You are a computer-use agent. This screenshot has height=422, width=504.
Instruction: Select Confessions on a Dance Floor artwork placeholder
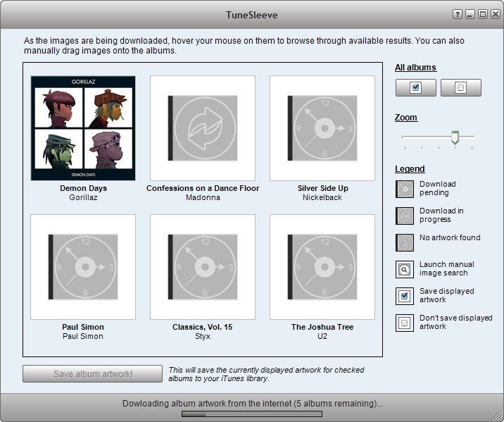[203, 128]
